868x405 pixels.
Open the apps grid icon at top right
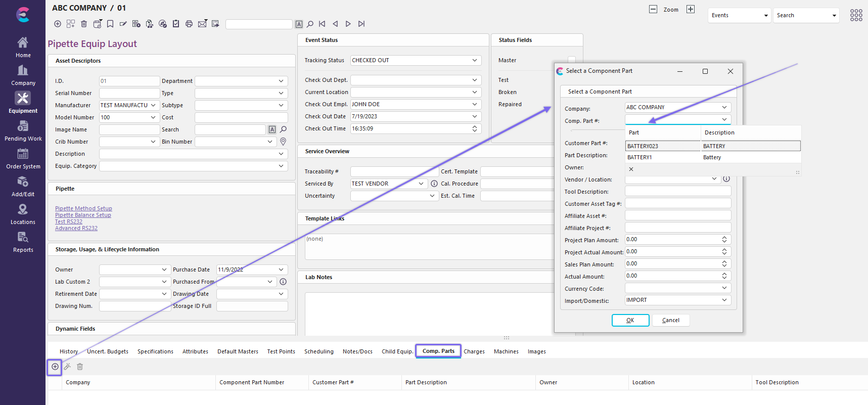click(x=856, y=15)
